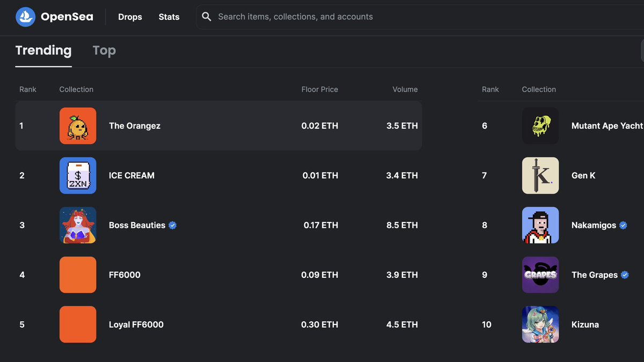Open the Drops menu item
This screenshot has height=362, width=644.
(x=130, y=17)
